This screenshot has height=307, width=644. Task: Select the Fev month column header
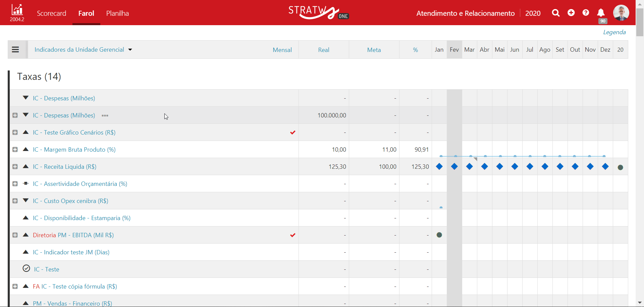[x=454, y=50]
